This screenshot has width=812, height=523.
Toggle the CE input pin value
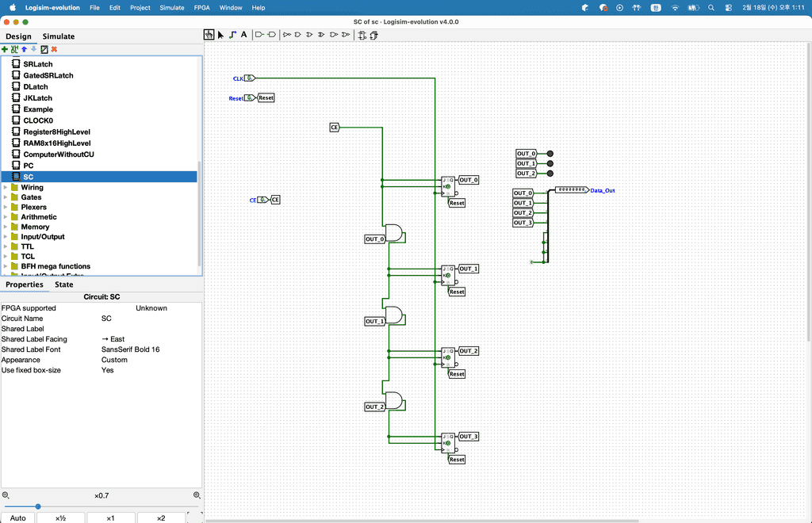(x=262, y=200)
